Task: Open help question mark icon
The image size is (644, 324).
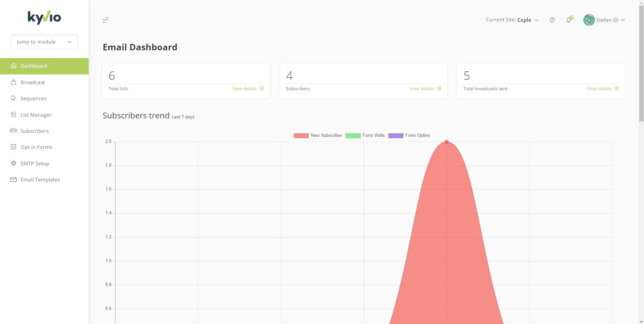Action: [x=552, y=20]
